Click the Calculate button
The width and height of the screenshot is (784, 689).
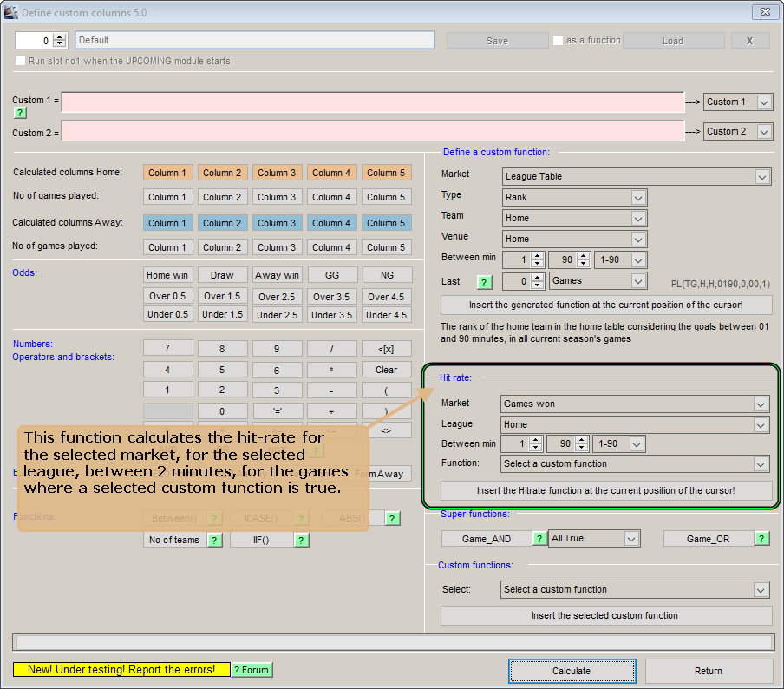(572, 671)
